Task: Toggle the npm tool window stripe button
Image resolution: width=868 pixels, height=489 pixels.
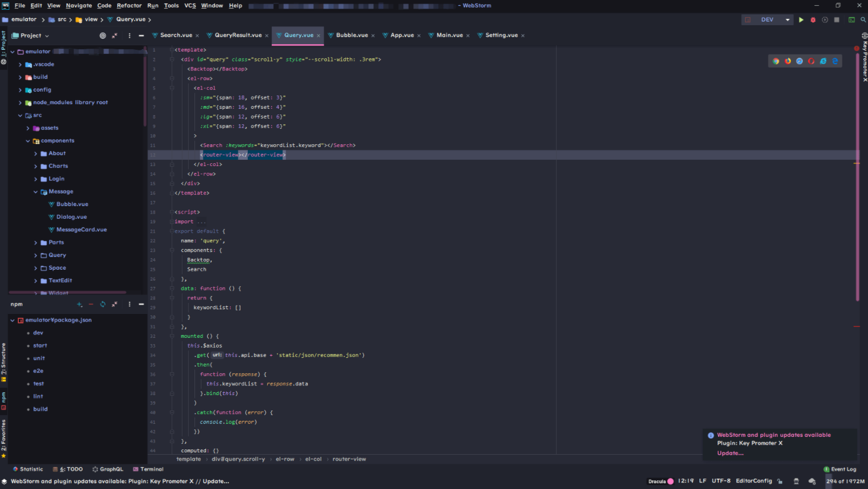Action: point(3,401)
